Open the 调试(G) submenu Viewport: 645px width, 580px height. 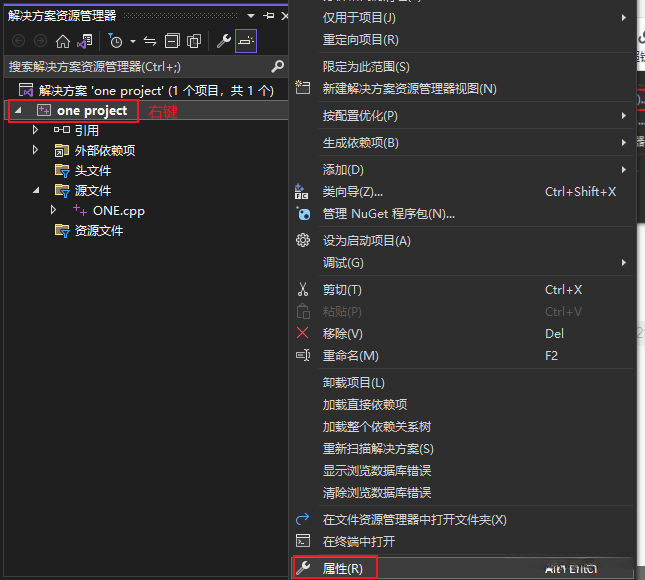(x=462, y=263)
